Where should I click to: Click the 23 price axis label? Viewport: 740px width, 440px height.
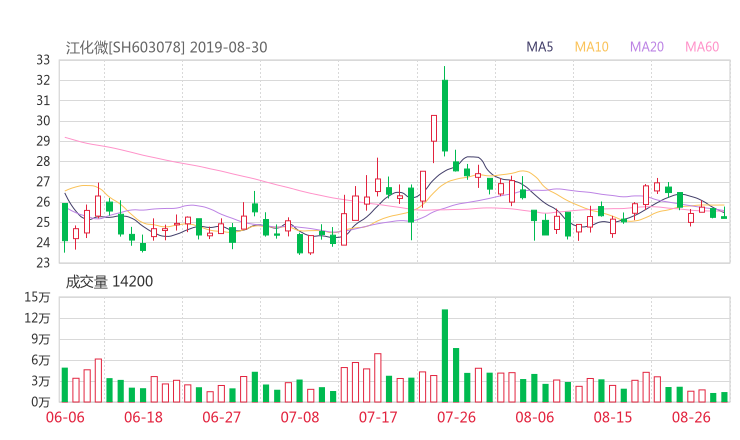click(x=43, y=263)
